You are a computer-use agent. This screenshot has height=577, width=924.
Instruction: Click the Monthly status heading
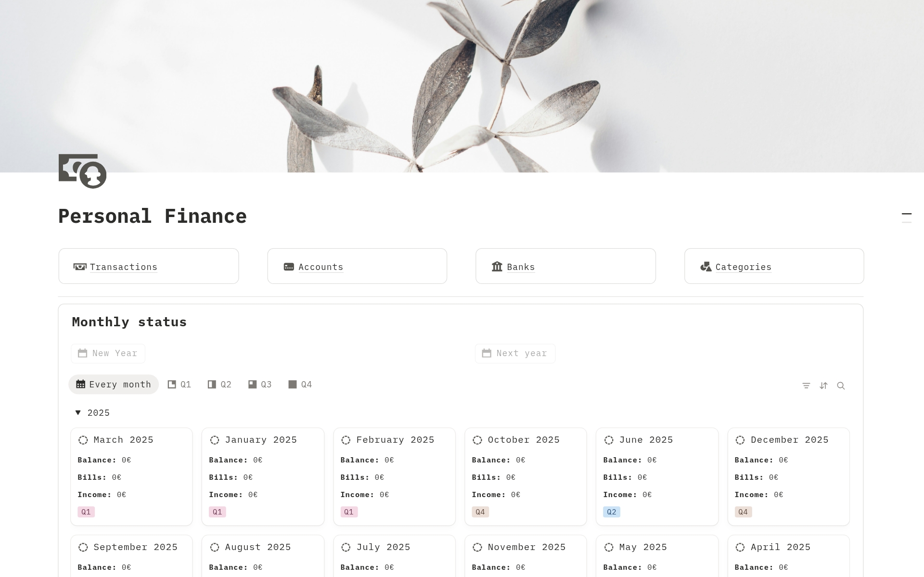point(129,322)
